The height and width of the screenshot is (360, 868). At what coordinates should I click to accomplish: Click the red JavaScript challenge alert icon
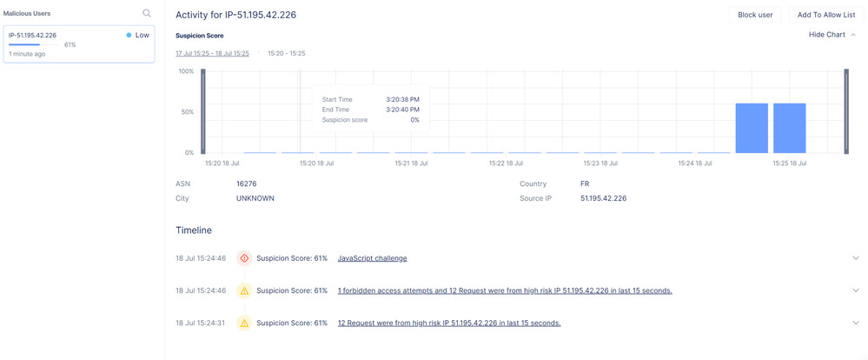244,258
